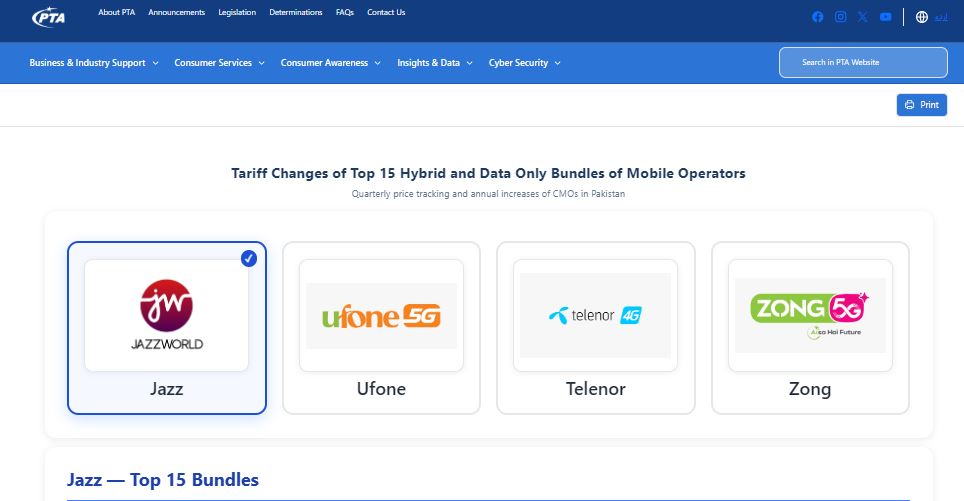Click the Zong 5G logo image

pos(810,315)
